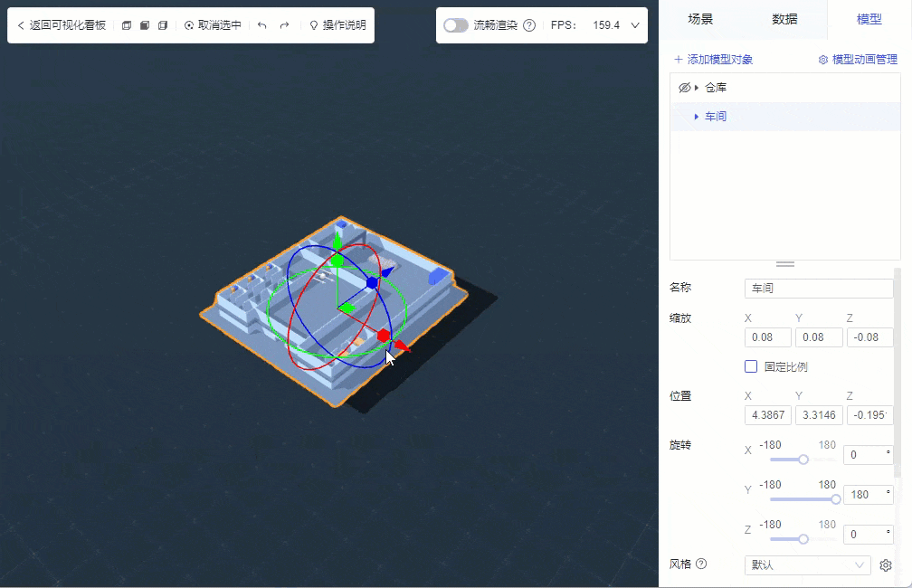Viewport: 912px width, 588px height.
Task: Click the scale Y field showing 0.08
Action: pyautogui.click(x=819, y=337)
